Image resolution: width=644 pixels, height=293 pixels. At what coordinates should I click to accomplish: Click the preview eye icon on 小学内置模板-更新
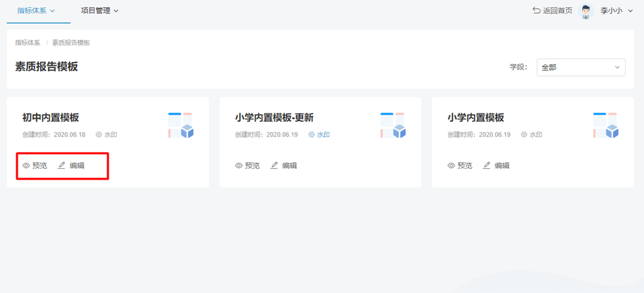coord(239,165)
